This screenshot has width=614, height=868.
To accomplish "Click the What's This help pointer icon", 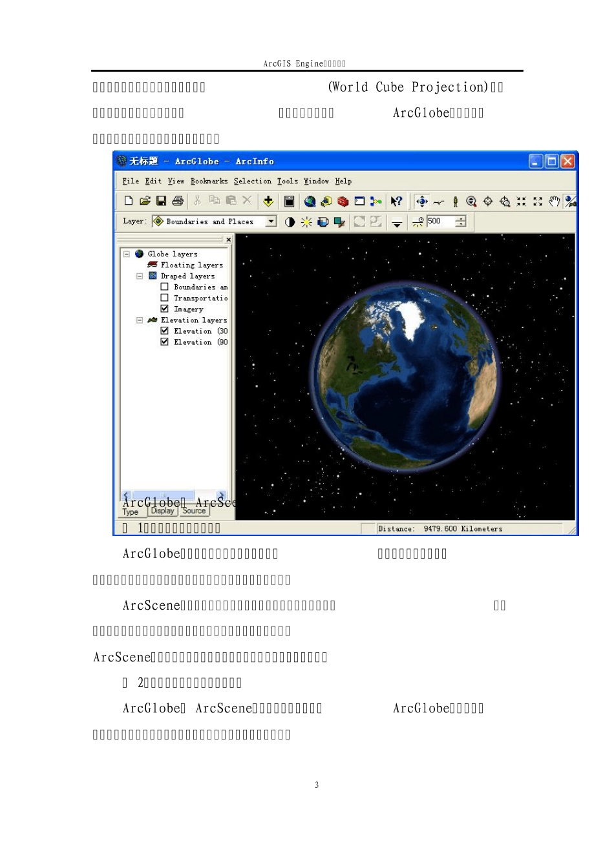I will (396, 201).
